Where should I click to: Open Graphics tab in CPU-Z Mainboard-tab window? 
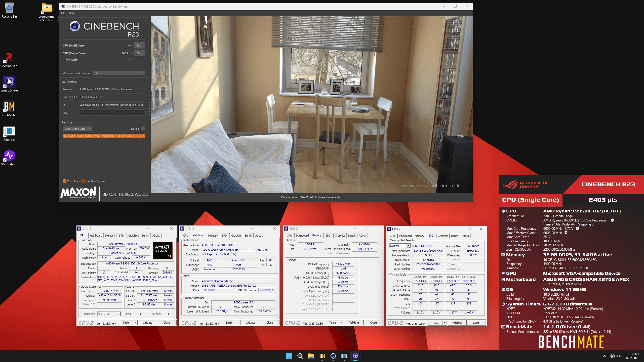pyautogui.click(x=236, y=236)
